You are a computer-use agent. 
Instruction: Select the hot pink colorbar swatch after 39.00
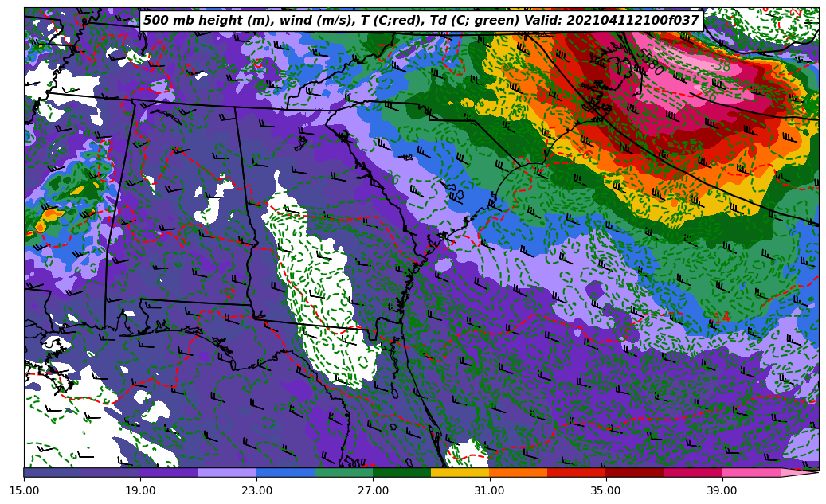coord(751,472)
